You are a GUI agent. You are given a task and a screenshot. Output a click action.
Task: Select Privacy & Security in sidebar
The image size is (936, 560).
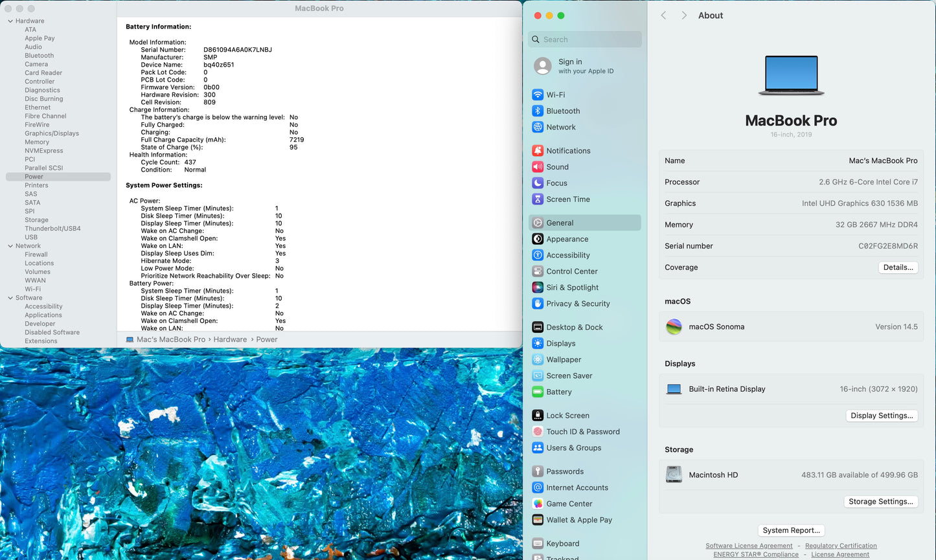click(578, 304)
